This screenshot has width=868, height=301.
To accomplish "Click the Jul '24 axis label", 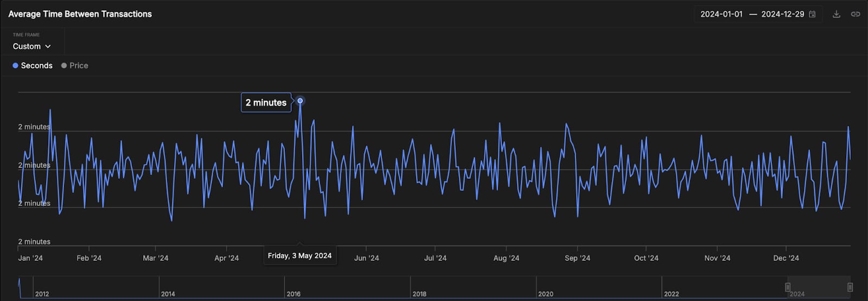I will click(x=436, y=258).
